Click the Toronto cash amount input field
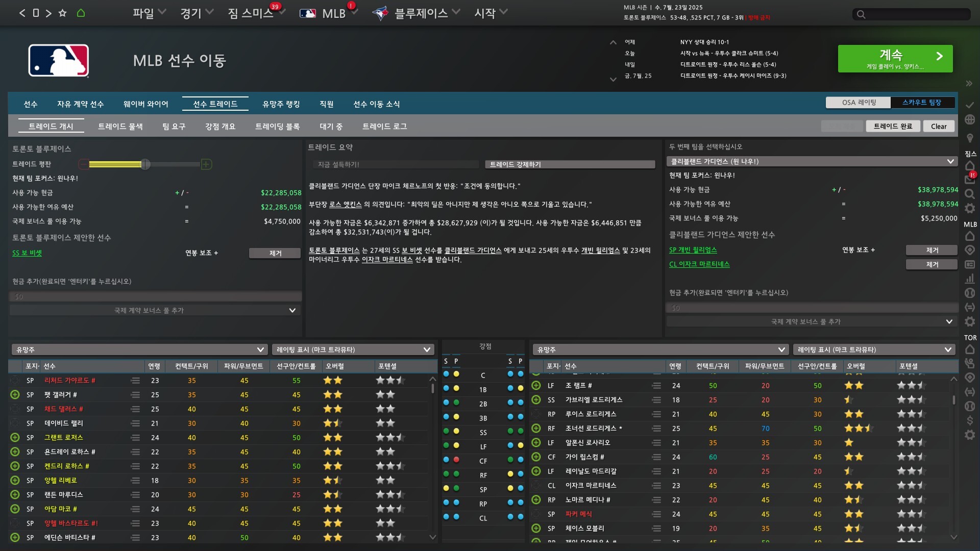 (155, 296)
